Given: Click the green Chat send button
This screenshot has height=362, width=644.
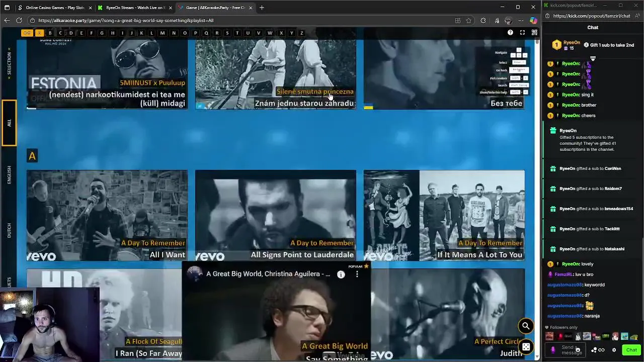Looking at the screenshot, I should [x=631, y=350].
